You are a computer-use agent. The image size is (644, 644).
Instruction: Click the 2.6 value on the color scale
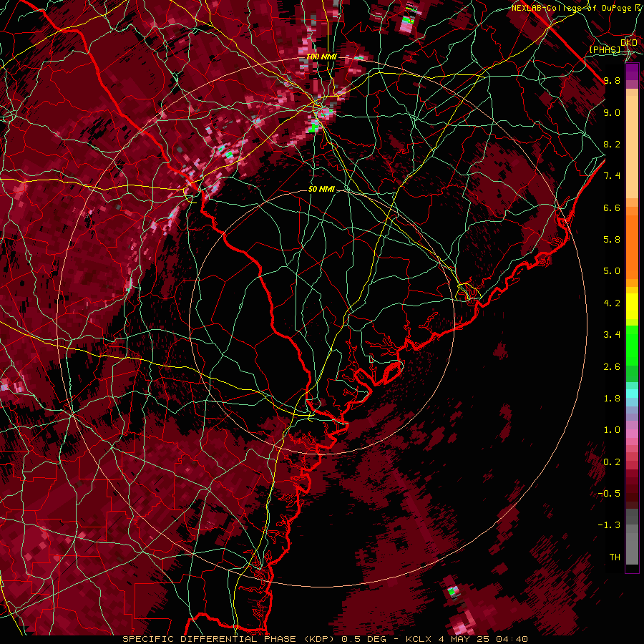(612, 367)
